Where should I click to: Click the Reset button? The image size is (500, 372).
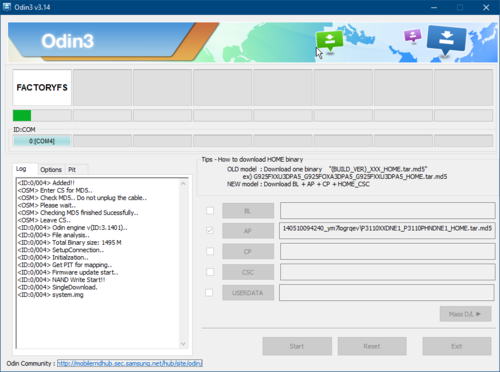[x=372, y=346]
